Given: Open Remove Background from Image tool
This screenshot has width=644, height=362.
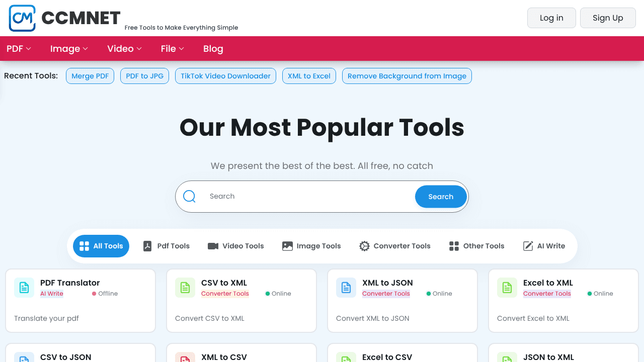Looking at the screenshot, I should (407, 76).
